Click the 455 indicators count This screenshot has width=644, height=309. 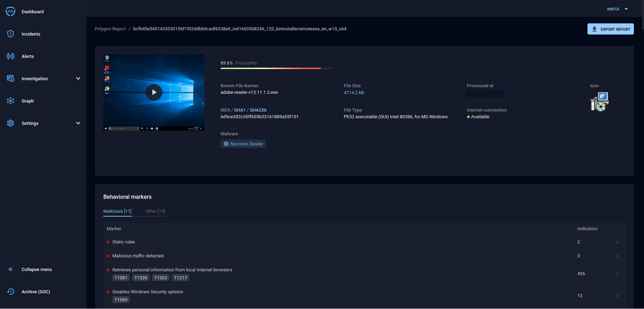pos(581,274)
